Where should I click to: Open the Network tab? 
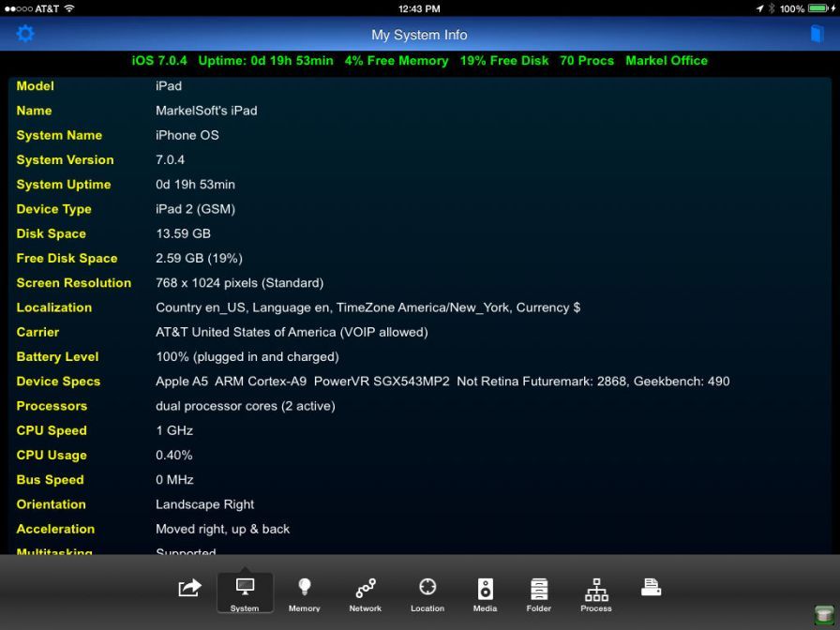(366, 594)
